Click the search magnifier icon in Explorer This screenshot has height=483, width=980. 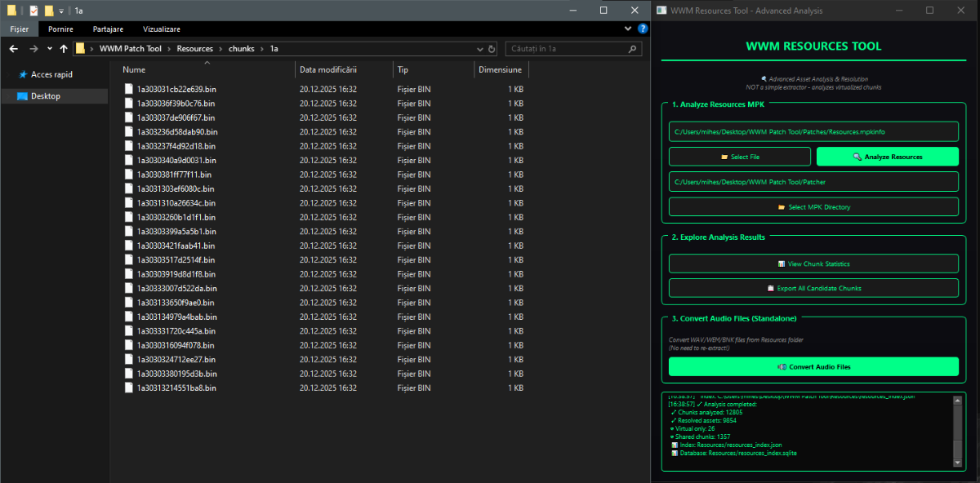pyautogui.click(x=633, y=49)
